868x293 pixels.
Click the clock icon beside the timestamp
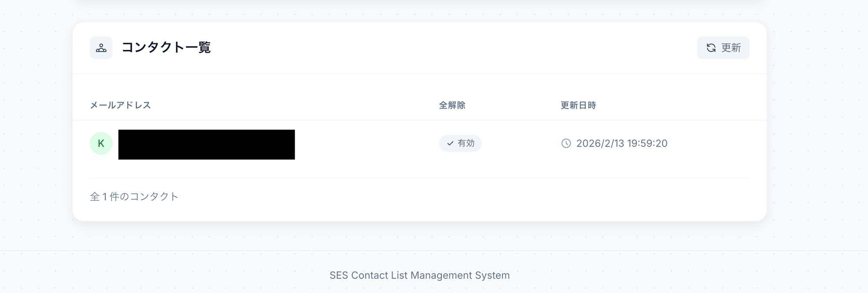tap(566, 143)
